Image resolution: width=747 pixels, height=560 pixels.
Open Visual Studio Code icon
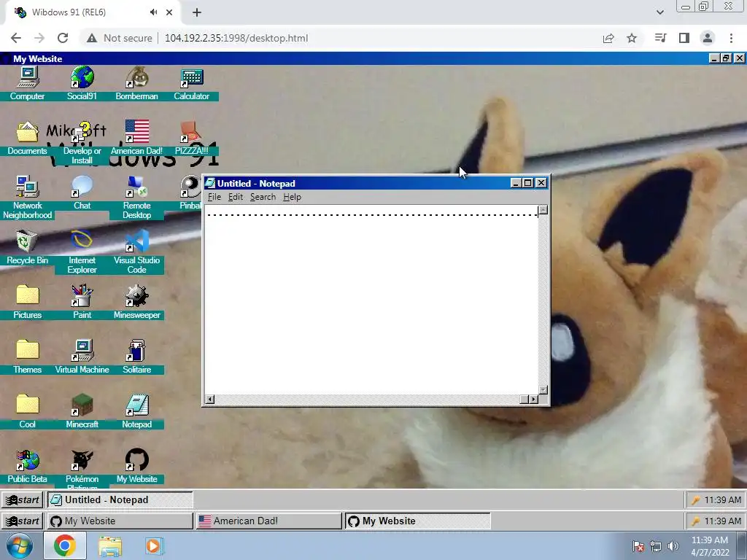click(x=136, y=252)
